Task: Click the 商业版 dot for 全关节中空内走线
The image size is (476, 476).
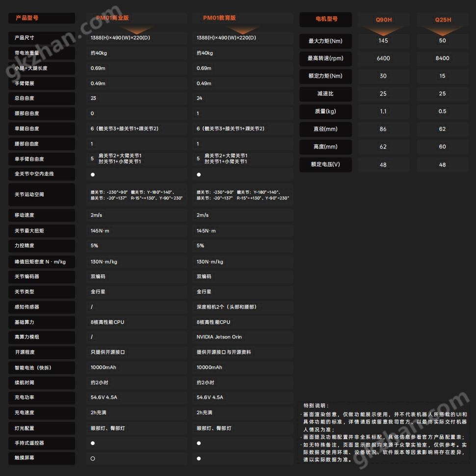Action: pos(93,174)
